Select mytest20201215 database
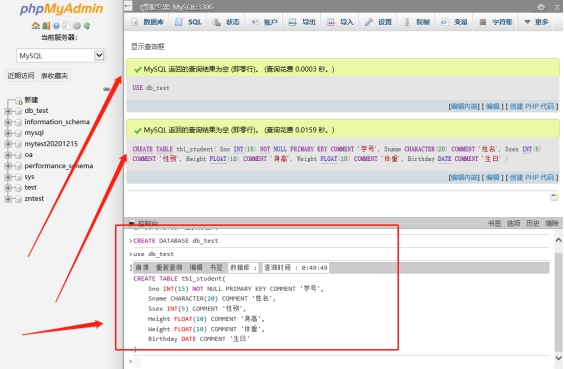The height and width of the screenshot is (369, 564). point(51,144)
